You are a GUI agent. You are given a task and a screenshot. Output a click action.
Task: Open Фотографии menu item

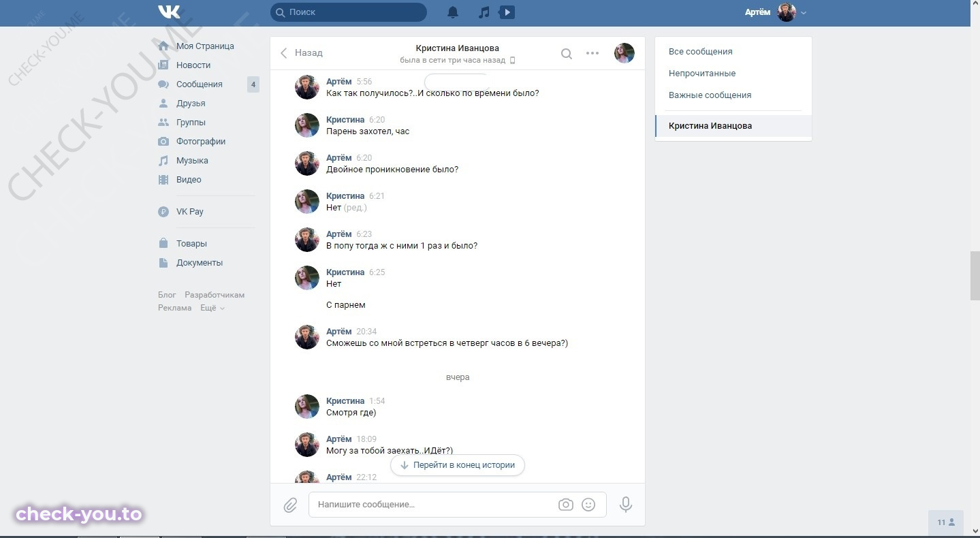201,142
